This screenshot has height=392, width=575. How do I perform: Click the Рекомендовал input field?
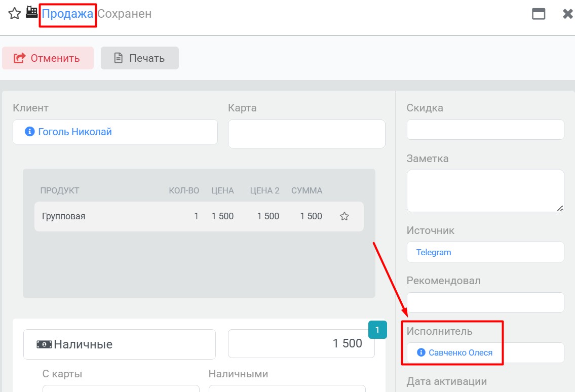pyautogui.click(x=485, y=302)
